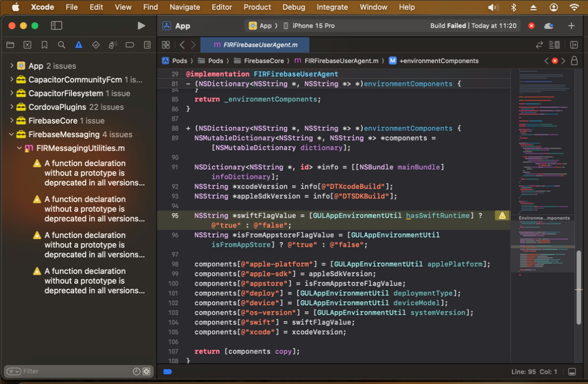Open the Find navigator magnifier icon
Viewport: 588px width, 384px height.
[62, 45]
